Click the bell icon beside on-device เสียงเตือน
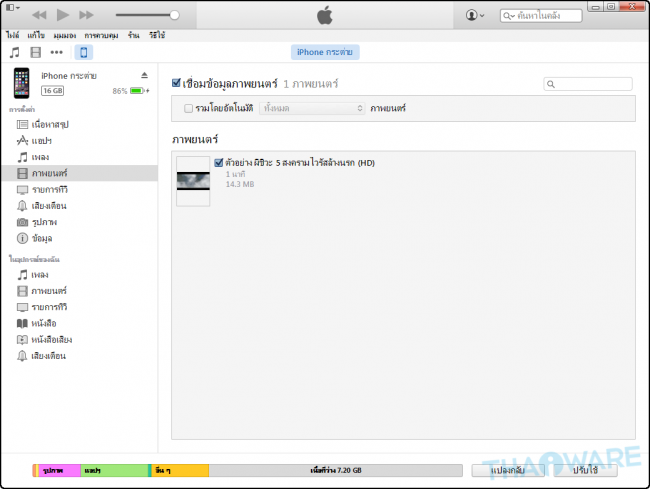 pyautogui.click(x=22, y=356)
